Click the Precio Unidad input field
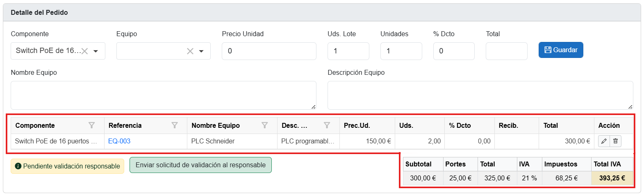Image resolution: width=644 pixels, height=196 pixels. click(x=269, y=51)
